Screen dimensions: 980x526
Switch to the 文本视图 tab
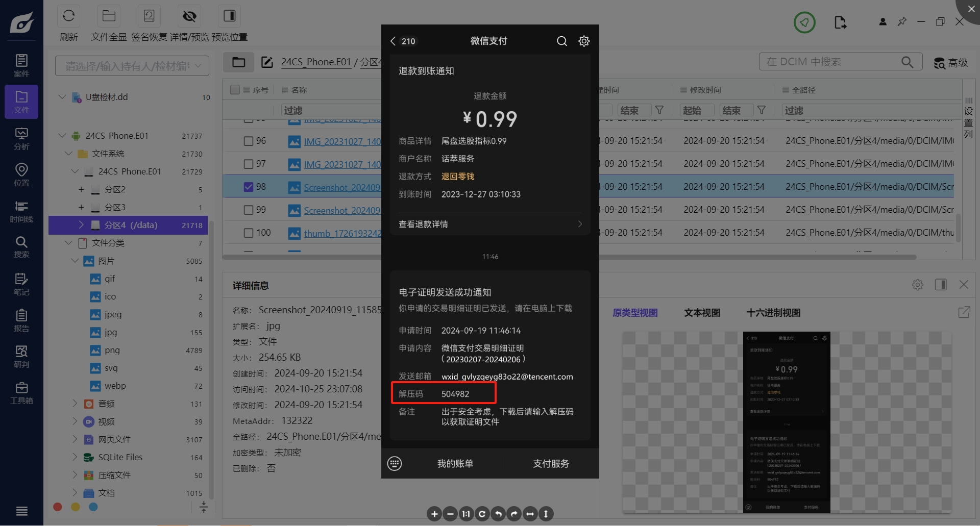(702, 313)
